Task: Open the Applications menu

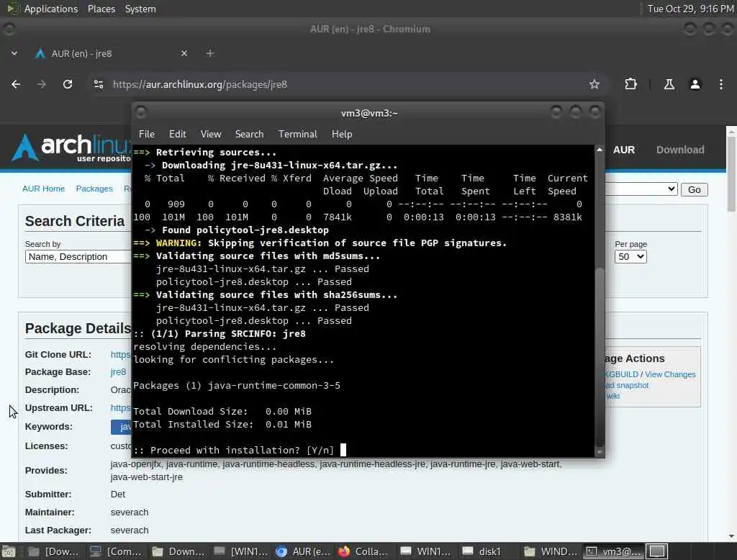Action: (x=51, y=9)
